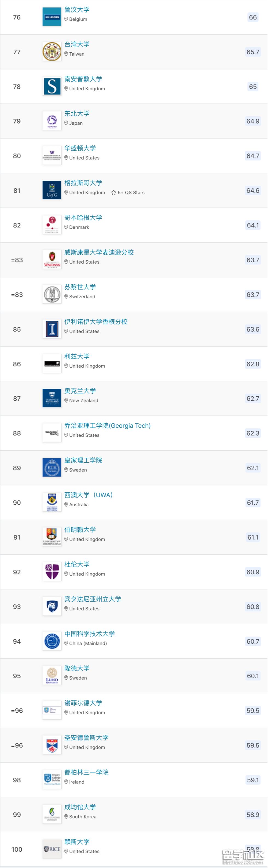Image resolution: width=268 pixels, height=868 pixels.
Task: Open the 哥本哈根大学 link
Action: click(x=83, y=218)
